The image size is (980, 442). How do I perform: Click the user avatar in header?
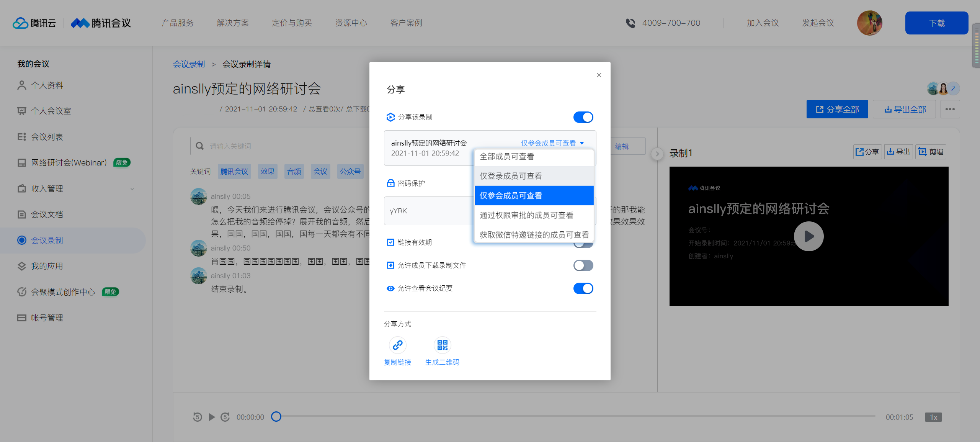pos(869,23)
